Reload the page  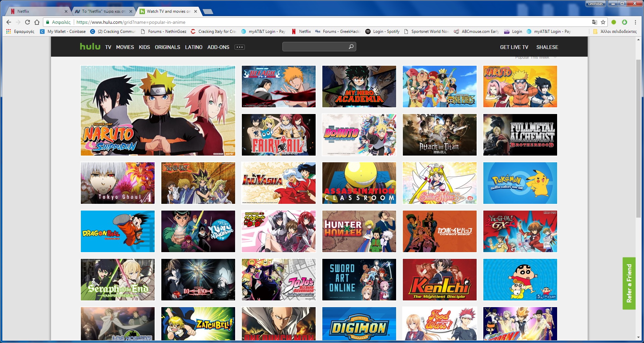pos(28,22)
